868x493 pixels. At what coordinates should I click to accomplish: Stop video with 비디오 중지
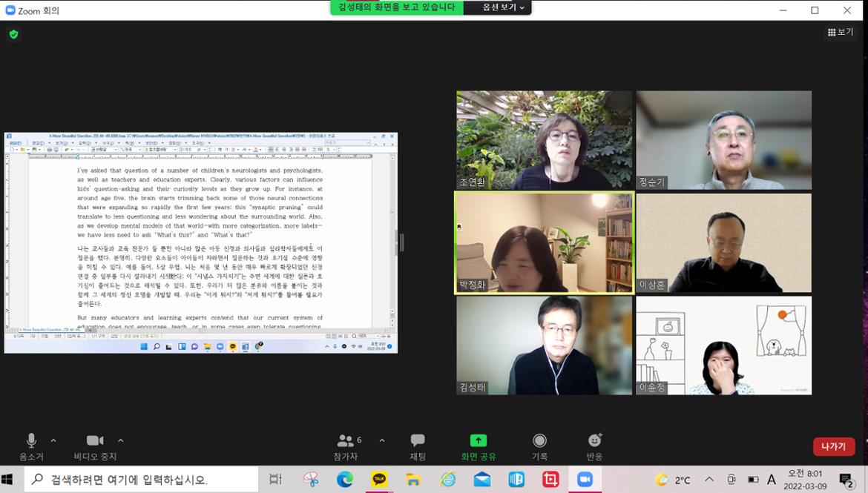click(x=95, y=446)
